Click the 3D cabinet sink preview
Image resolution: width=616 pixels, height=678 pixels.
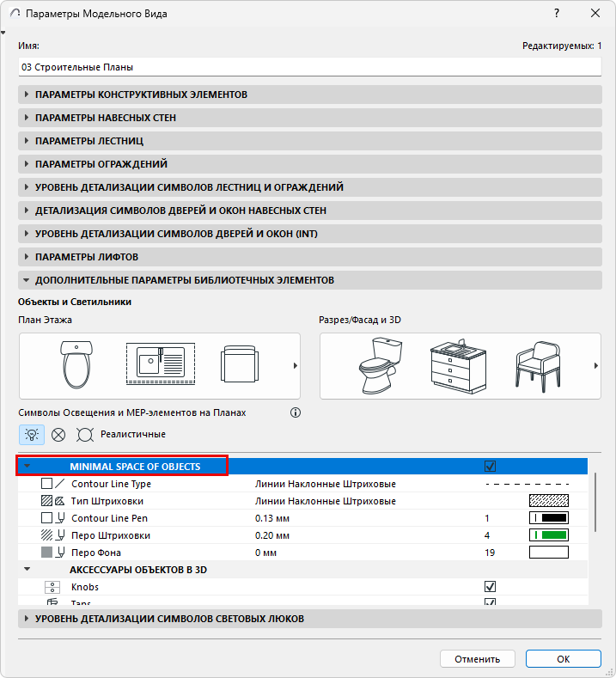pyautogui.click(x=458, y=366)
